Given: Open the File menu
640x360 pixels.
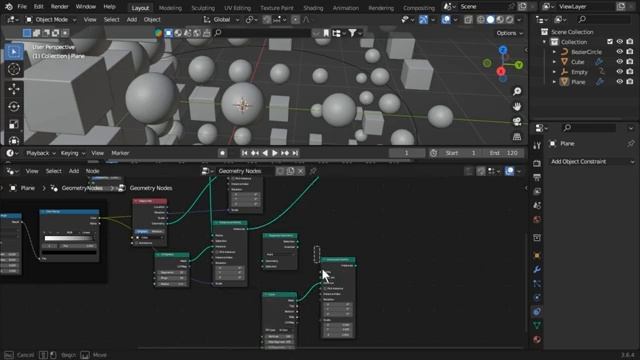Looking at the screenshot, I should [22, 7].
